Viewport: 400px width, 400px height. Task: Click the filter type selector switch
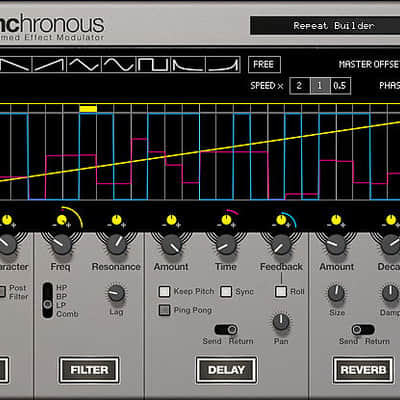pos(48,300)
